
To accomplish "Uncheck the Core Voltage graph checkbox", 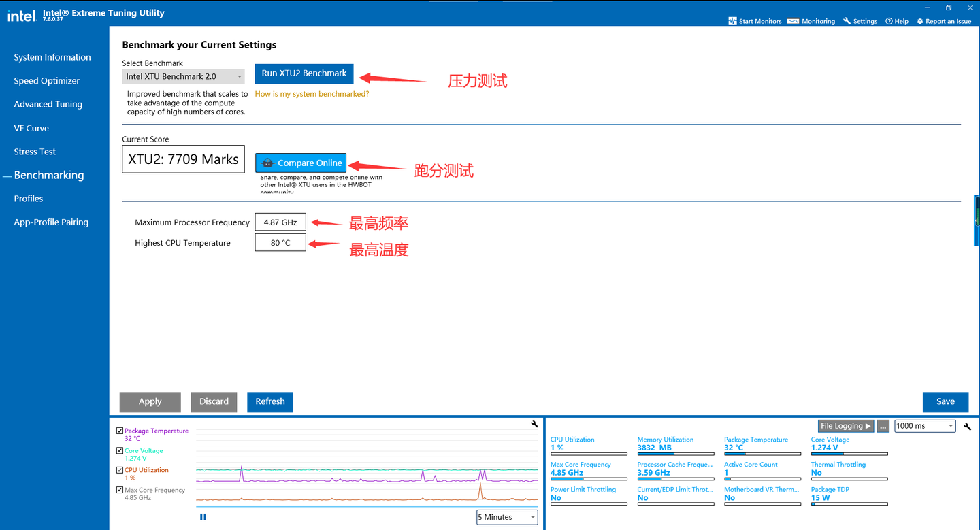I will pos(120,450).
